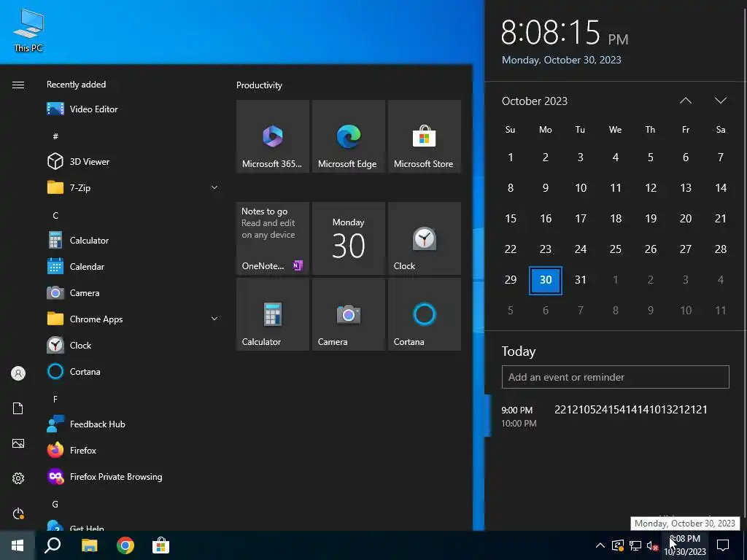
Task: Open Firefox Private Browsing
Action: (133, 476)
